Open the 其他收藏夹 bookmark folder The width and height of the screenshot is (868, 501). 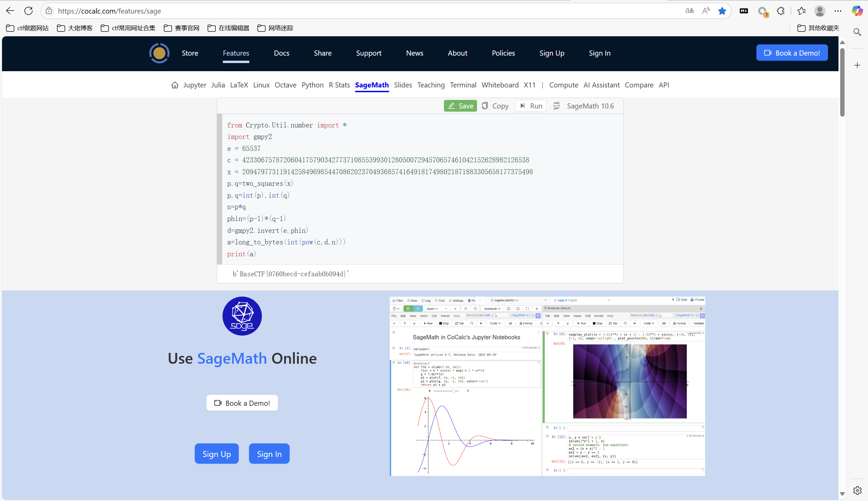pyautogui.click(x=818, y=28)
